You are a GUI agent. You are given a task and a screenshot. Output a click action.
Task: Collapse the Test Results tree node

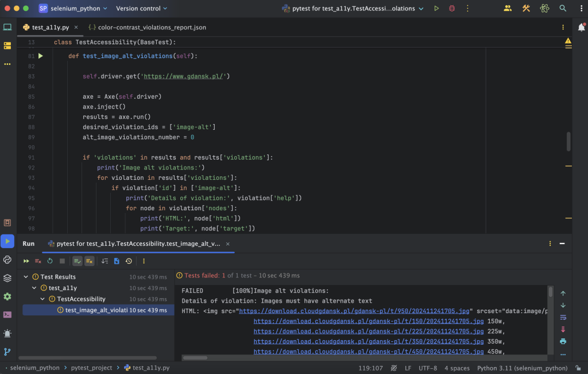[26, 277]
